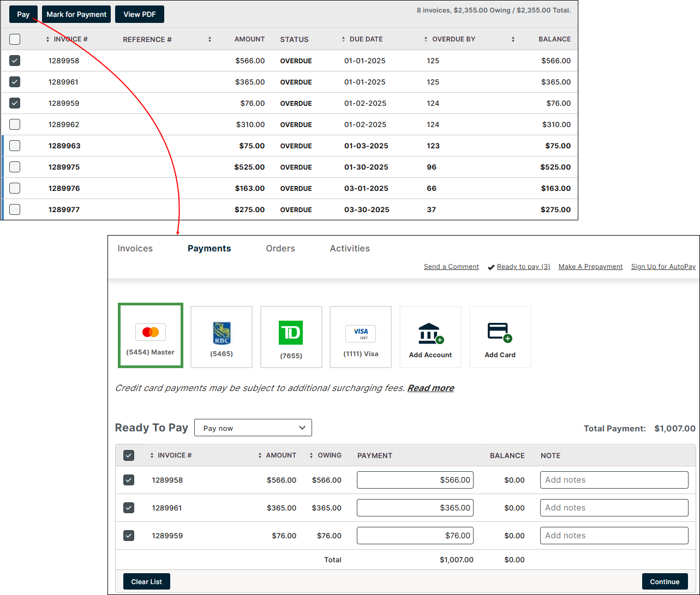Click Mark for Payment button
Viewport: 700px width, 595px height.
click(x=76, y=14)
